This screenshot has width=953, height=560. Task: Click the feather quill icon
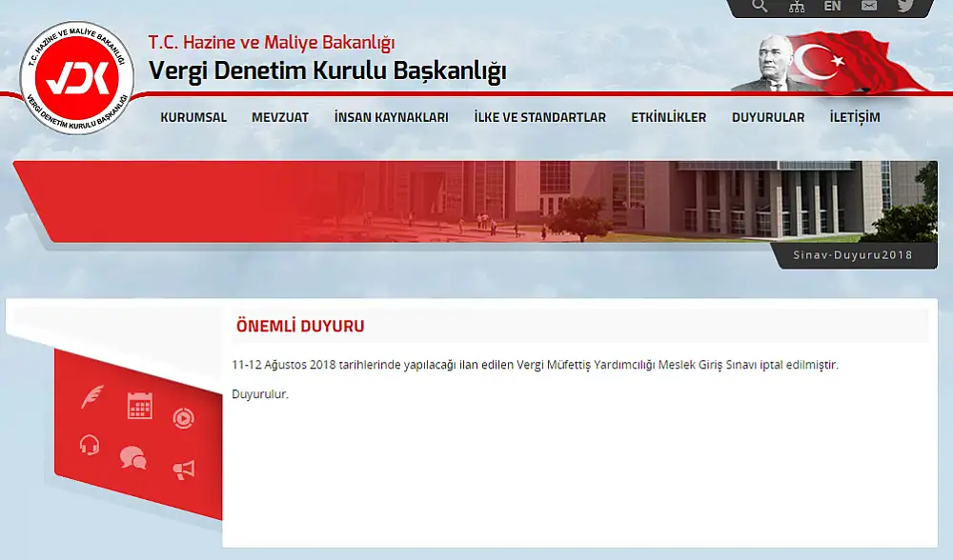click(92, 396)
